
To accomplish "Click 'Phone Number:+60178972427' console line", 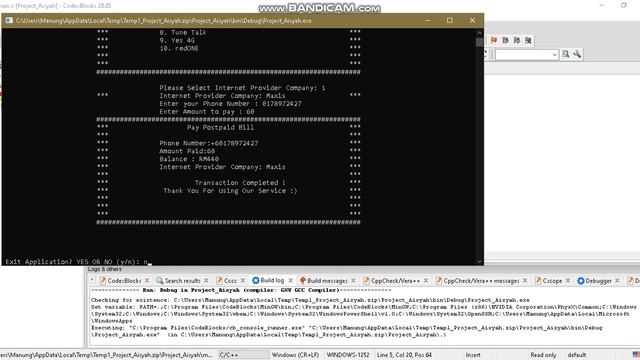I will coord(209,143).
